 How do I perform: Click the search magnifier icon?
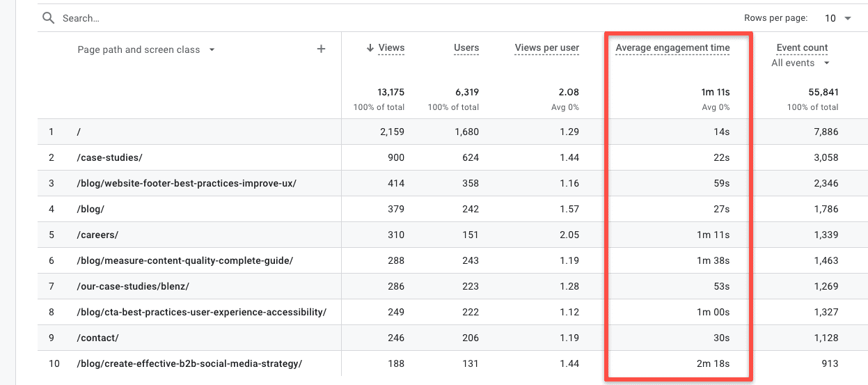(x=48, y=18)
